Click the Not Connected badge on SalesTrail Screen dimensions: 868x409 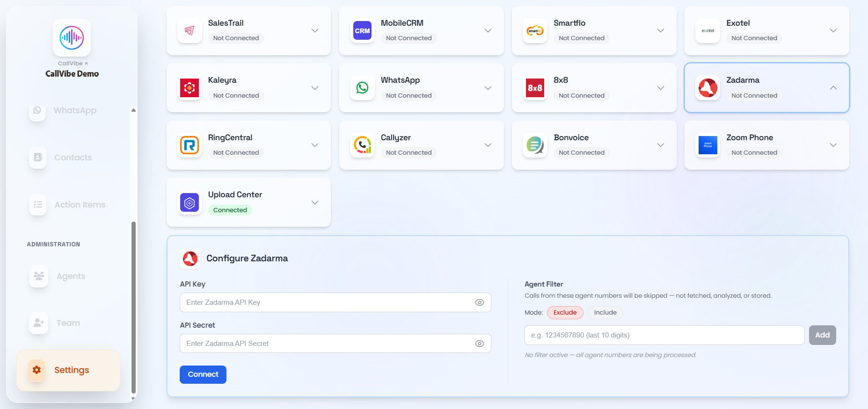coord(236,38)
